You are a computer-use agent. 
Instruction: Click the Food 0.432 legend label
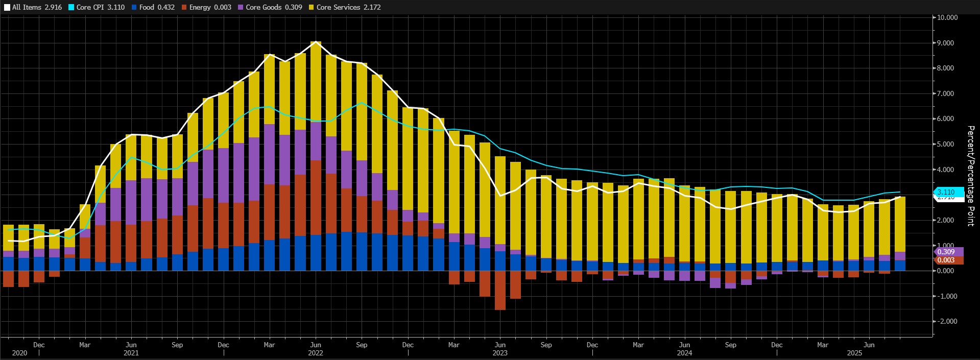pyautogui.click(x=157, y=8)
